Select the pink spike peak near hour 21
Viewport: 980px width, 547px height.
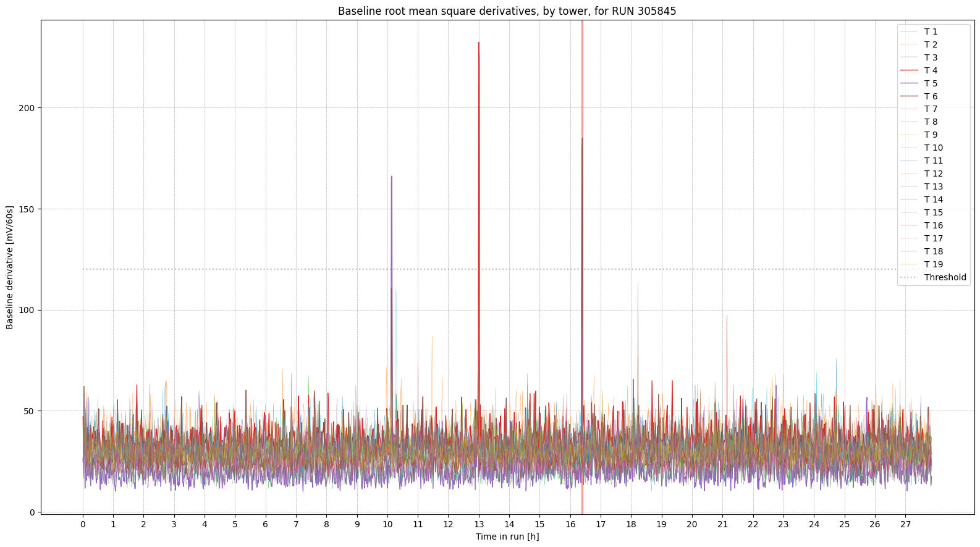point(727,316)
